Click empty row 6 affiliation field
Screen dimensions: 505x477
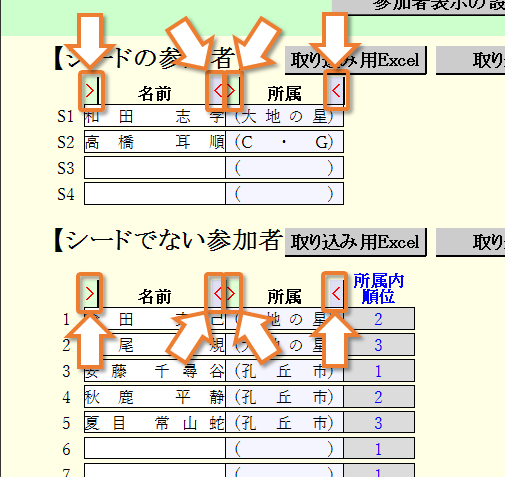[284, 448]
